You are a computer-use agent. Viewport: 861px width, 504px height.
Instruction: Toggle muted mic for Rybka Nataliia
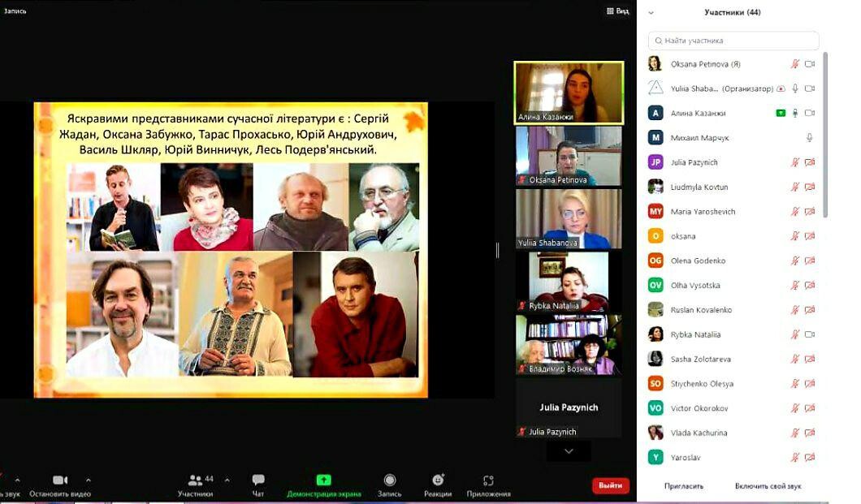click(x=794, y=334)
